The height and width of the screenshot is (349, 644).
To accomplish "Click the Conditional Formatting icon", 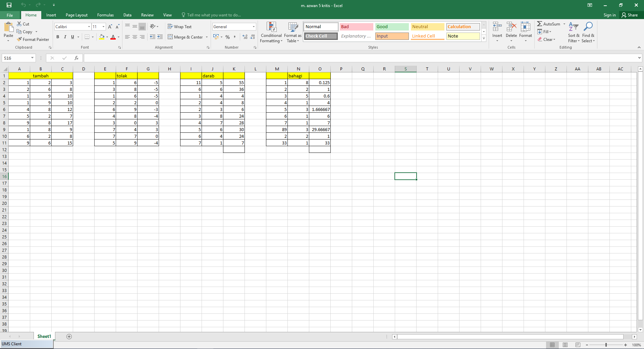I will (271, 27).
